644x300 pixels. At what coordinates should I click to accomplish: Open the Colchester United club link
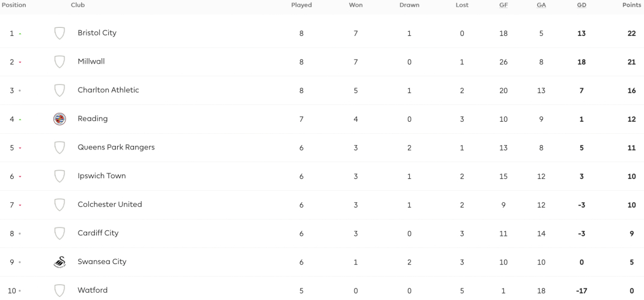pos(110,205)
